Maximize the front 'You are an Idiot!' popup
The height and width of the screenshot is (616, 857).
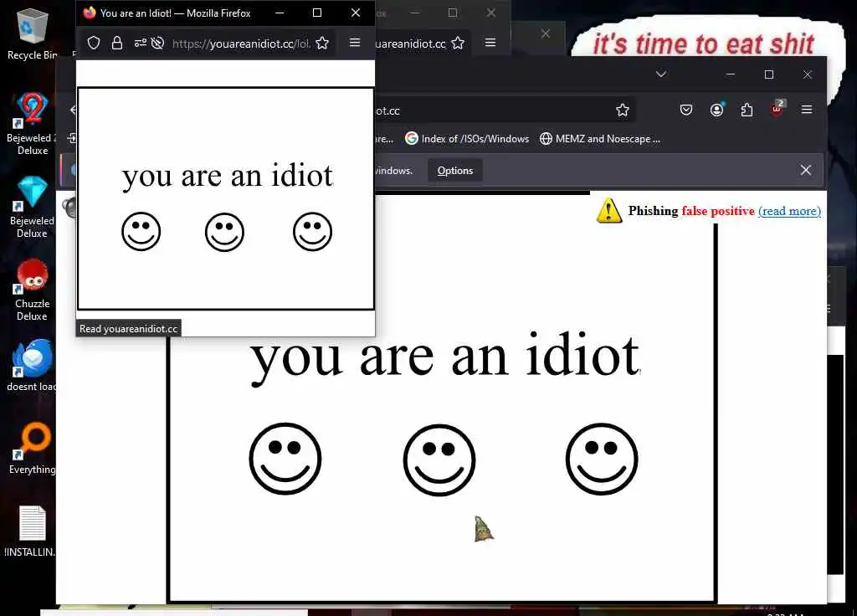[x=317, y=13]
